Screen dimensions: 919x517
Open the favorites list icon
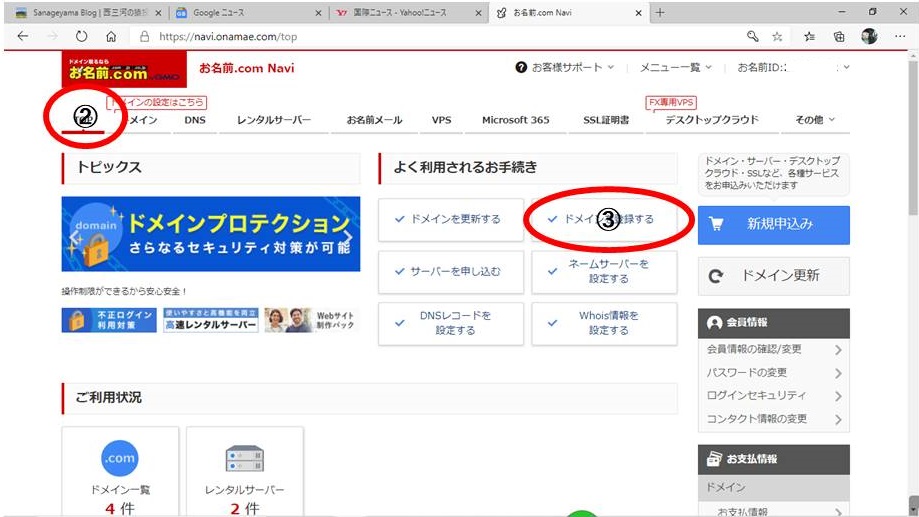pos(809,36)
